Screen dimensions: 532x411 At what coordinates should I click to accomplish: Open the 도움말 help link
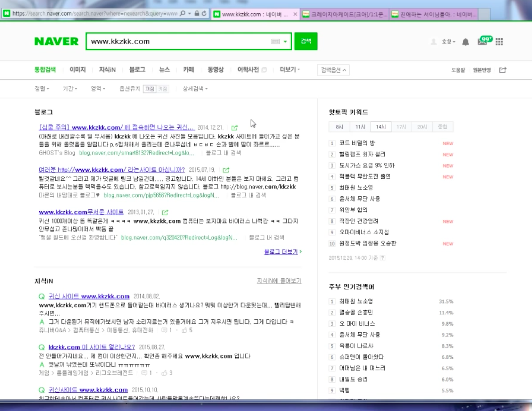click(x=458, y=70)
